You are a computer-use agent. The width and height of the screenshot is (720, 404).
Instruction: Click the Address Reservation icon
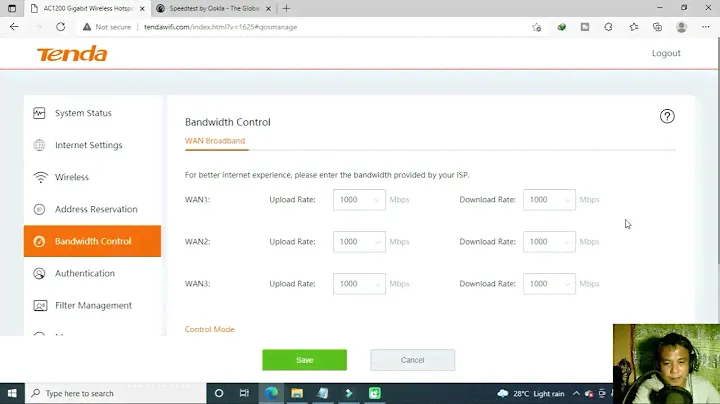pyautogui.click(x=39, y=209)
